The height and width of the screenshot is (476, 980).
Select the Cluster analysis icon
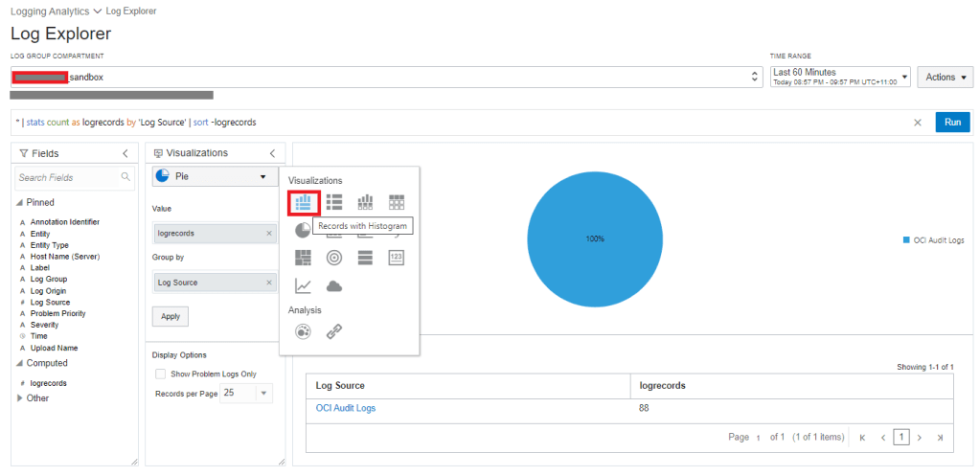[x=303, y=331]
